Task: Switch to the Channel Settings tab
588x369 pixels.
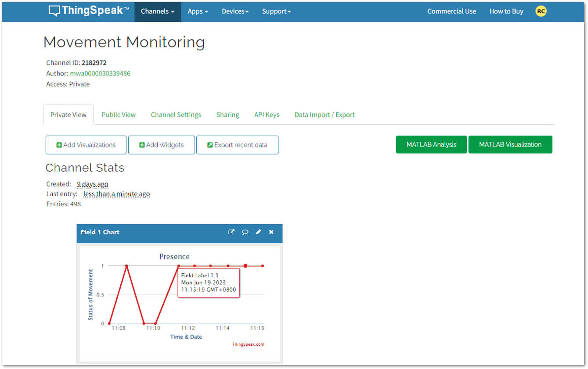Action: click(x=176, y=115)
